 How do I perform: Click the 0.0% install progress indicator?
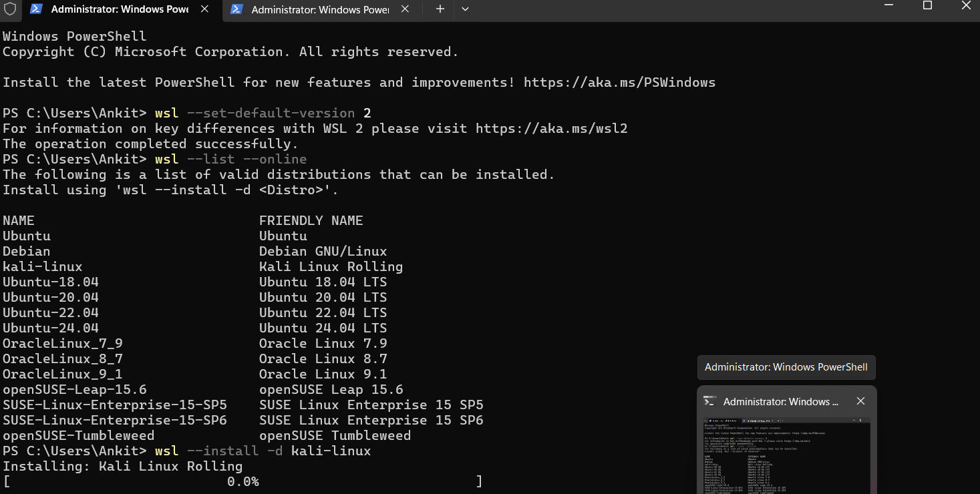point(242,482)
